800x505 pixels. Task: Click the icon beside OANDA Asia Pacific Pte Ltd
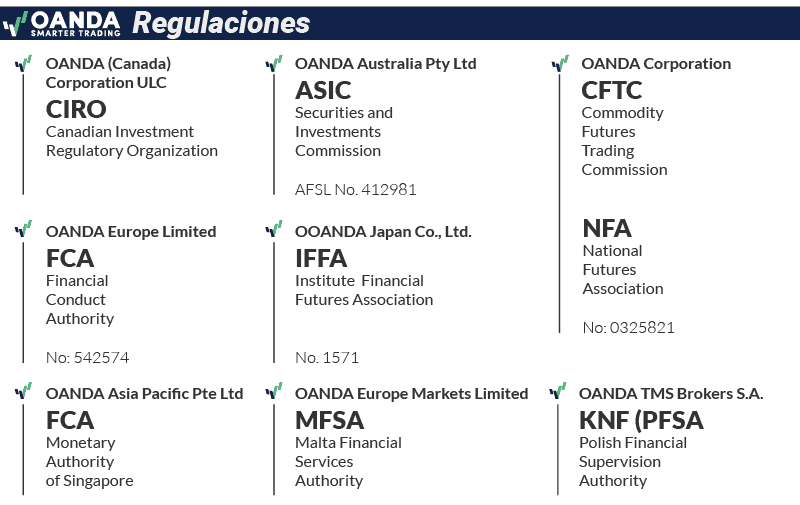pos(23,391)
